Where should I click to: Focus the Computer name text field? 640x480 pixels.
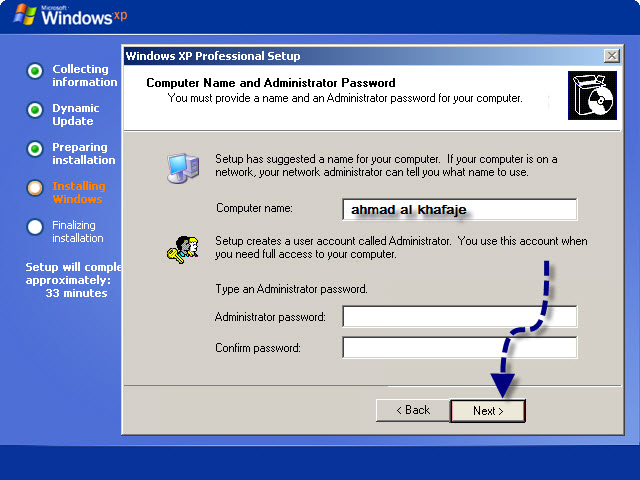tap(459, 209)
